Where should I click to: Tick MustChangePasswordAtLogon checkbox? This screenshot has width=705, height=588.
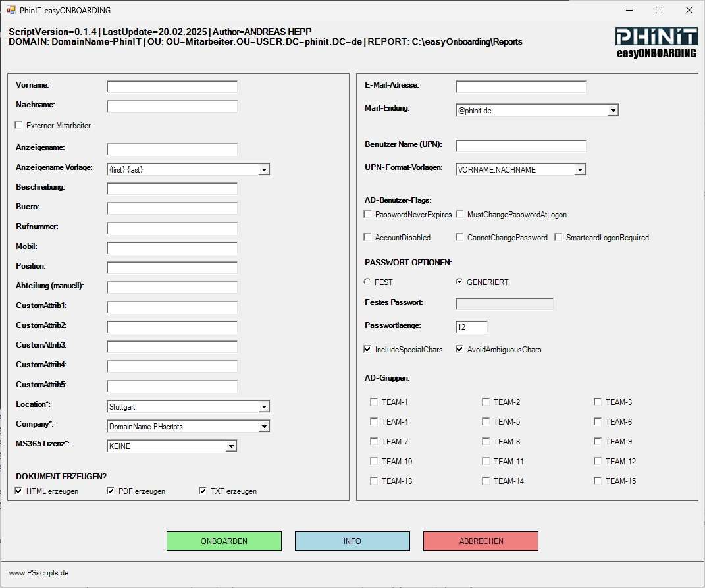459,215
